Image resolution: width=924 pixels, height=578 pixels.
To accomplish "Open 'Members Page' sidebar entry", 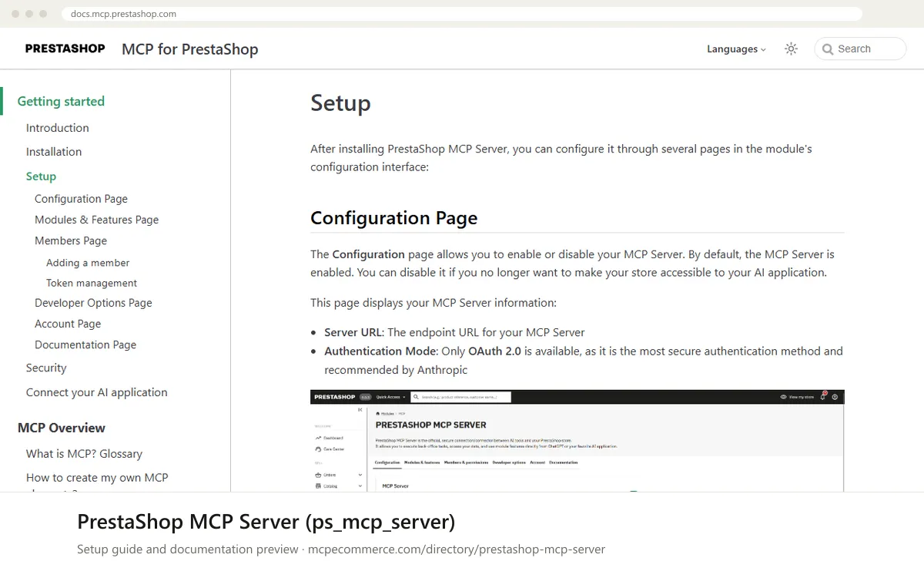I will click(x=71, y=240).
